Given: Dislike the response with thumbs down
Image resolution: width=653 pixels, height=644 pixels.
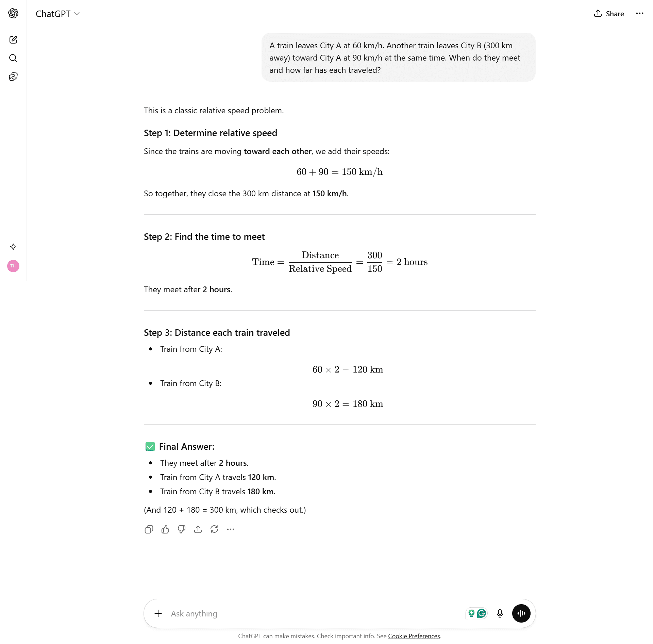Looking at the screenshot, I should pyautogui.click(x=182, y=529).
